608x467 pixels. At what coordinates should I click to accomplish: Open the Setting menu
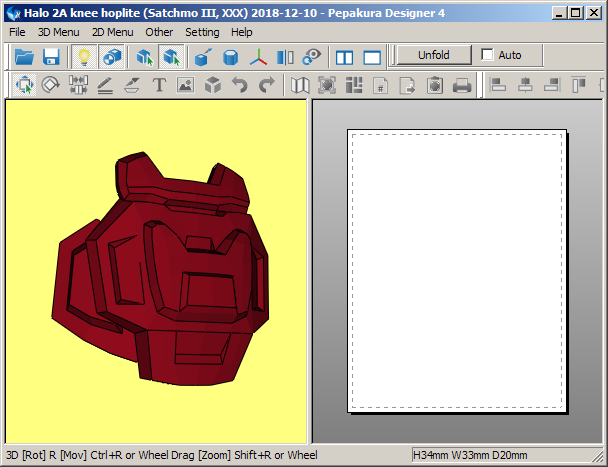[202, 32]
